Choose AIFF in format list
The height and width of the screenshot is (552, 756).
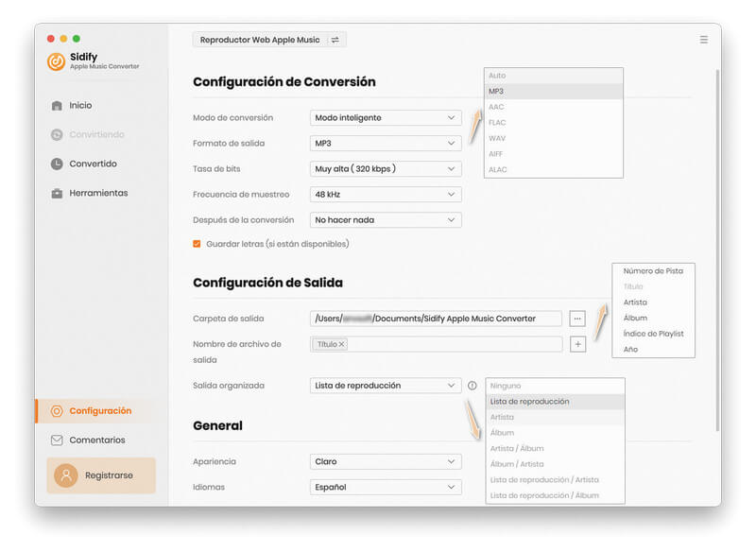(x=554, y=154)
